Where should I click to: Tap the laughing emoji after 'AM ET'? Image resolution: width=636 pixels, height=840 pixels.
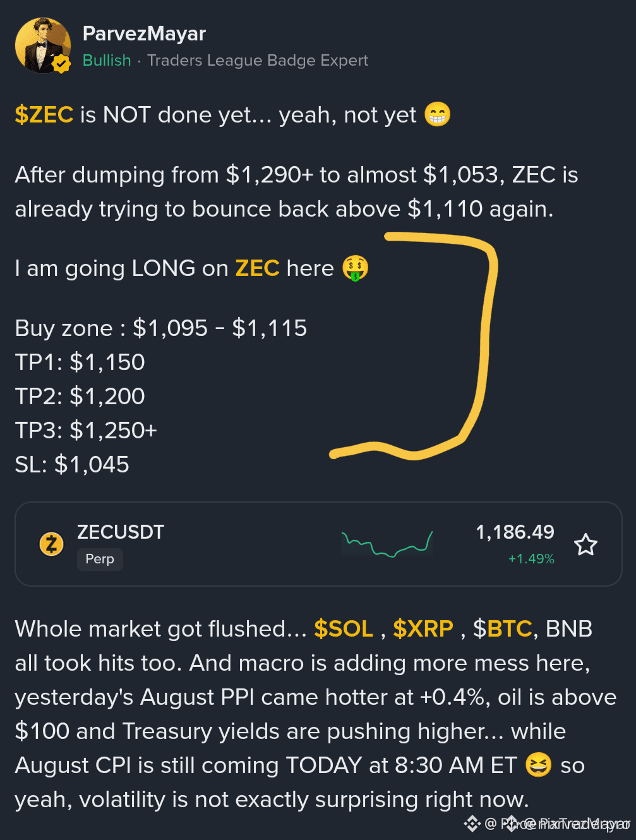(538, 765)
